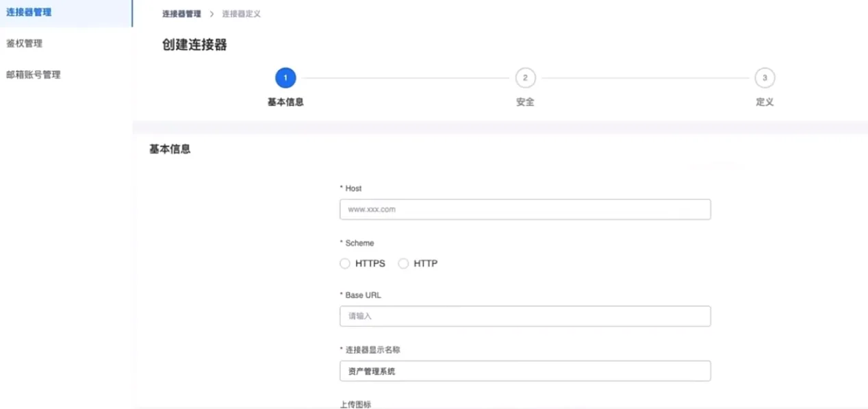Focus the Base URL input box
The image size is (868, 409).
(524, 316)
